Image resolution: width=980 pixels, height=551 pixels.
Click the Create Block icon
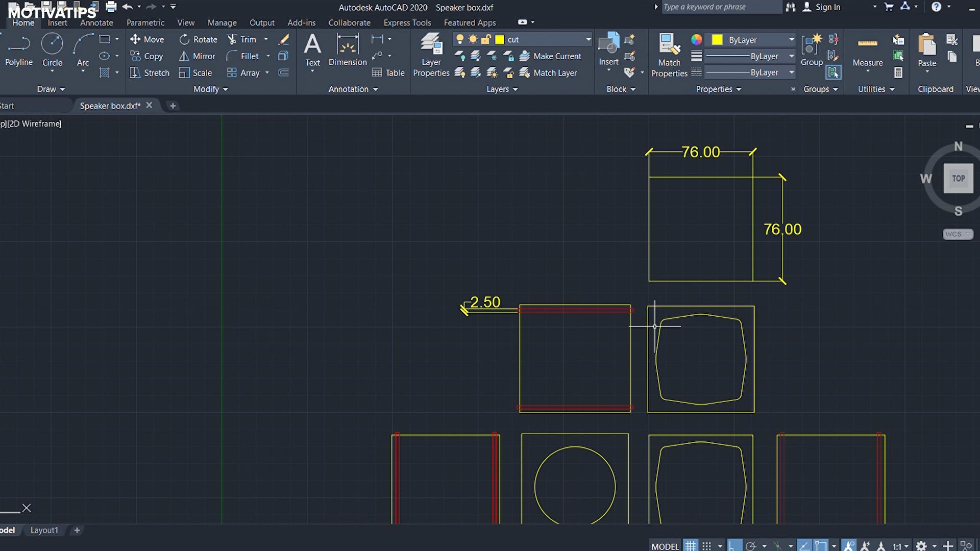click(630, 40)
